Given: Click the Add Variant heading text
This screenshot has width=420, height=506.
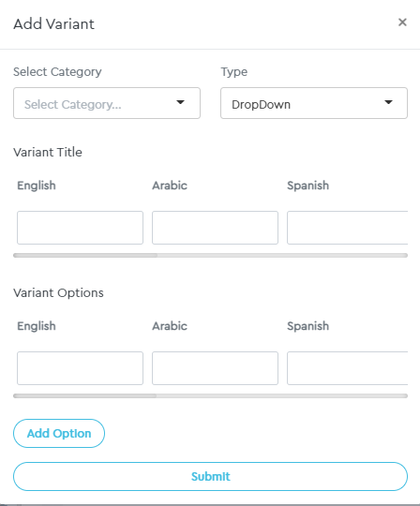Looking at the screenshot, I should point(54,24).
